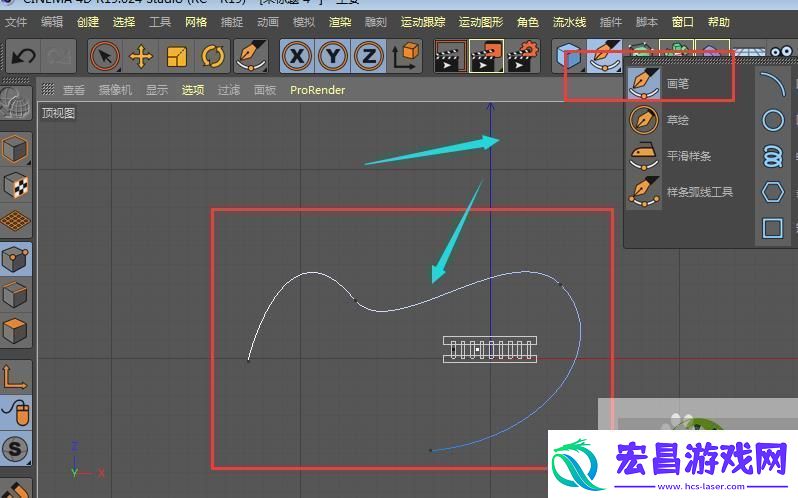Screen dimensions: 798x498
Task: Toggle Enable Axis L-shaped icon
Action: pyautogui.click(x=16, y=377)
